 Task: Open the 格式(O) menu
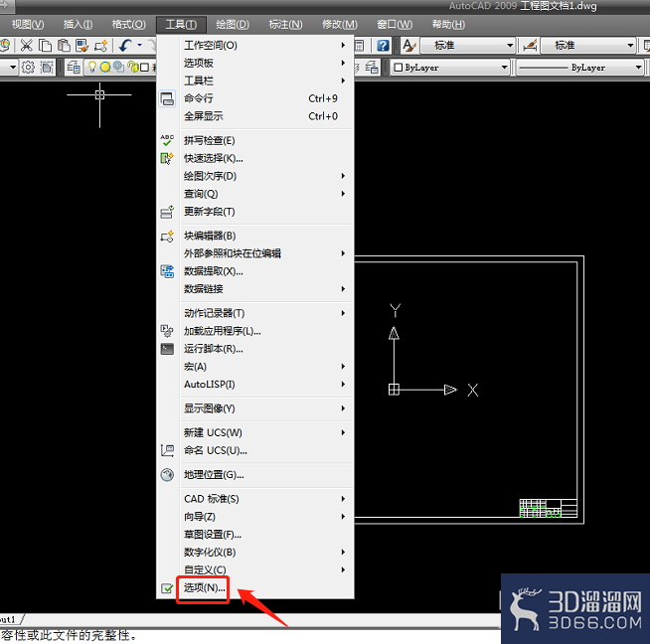click(x=128, y=25)
